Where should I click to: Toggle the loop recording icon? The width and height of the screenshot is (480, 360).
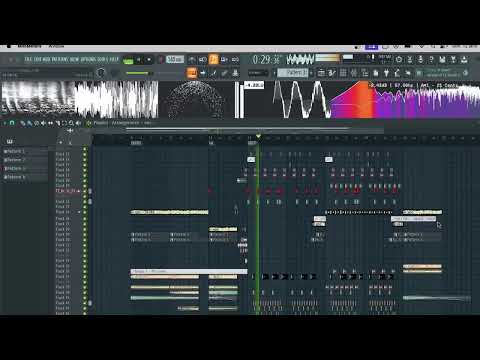tap(235, 60)
